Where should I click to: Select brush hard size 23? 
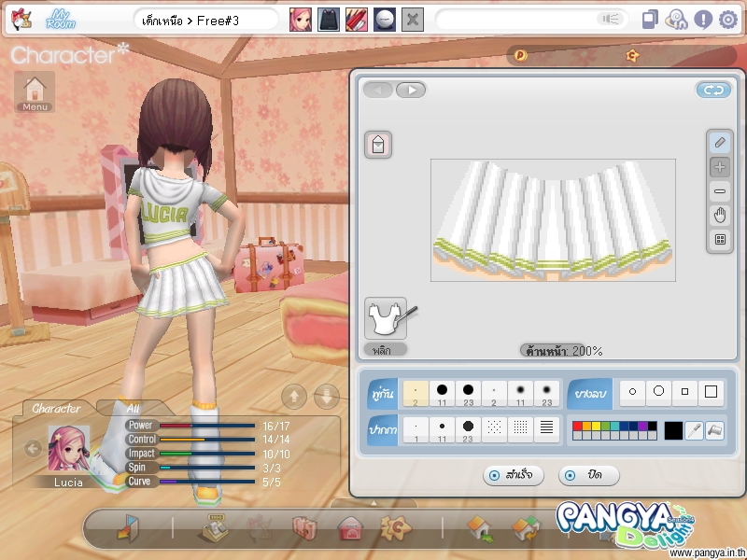point(469,394)
